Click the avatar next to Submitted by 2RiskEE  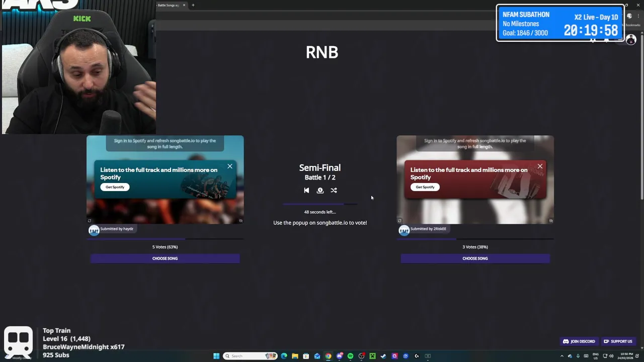[x=404, y=230]
